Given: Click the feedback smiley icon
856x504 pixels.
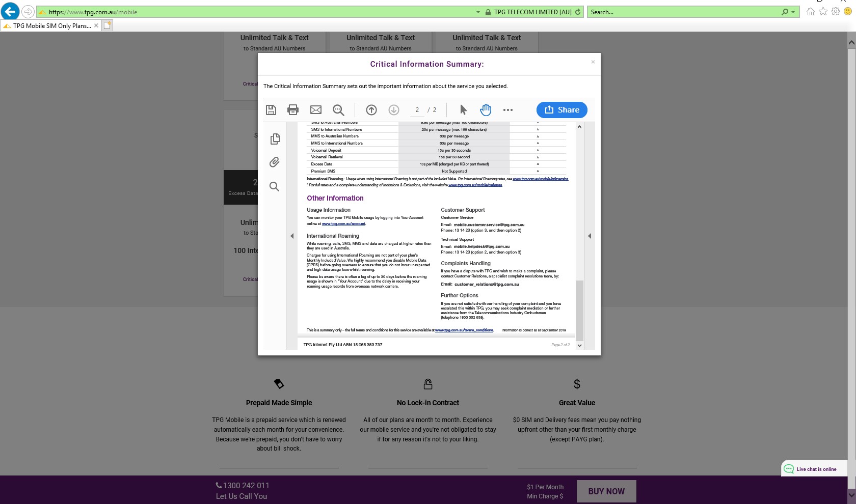Looking at the screenshot, I should coord(848,12).
